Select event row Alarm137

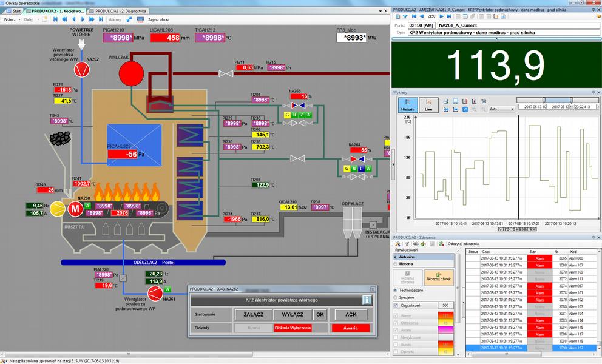pyautogui.click(x=532, y=348)
